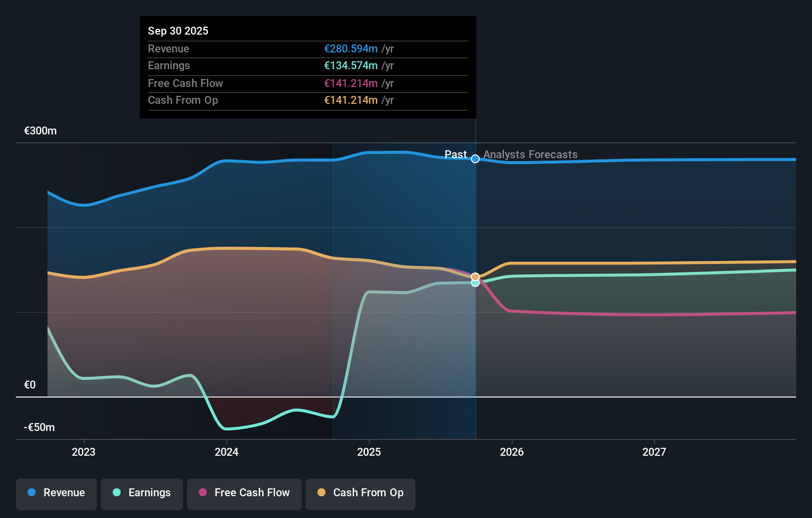Toggle the Free Cash Flow legend button
The height and width of the screenshot is (518, 812).
244,494
